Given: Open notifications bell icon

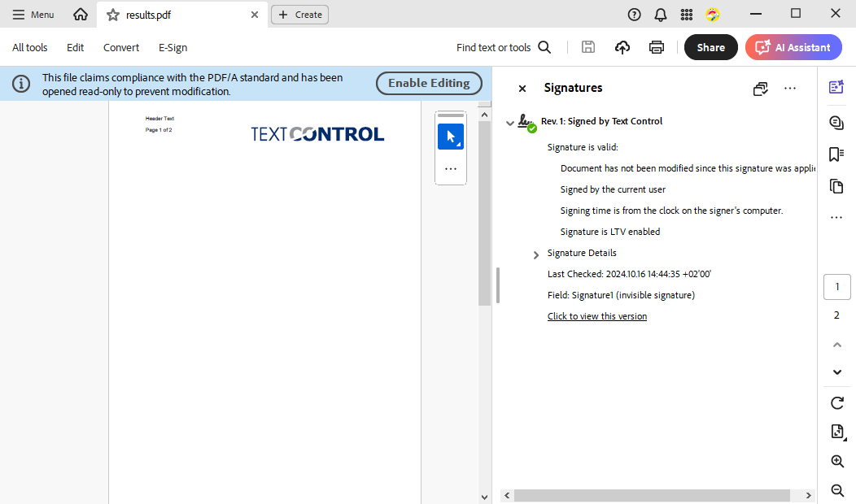Looking at the screenshot, I should coord(661,15).
